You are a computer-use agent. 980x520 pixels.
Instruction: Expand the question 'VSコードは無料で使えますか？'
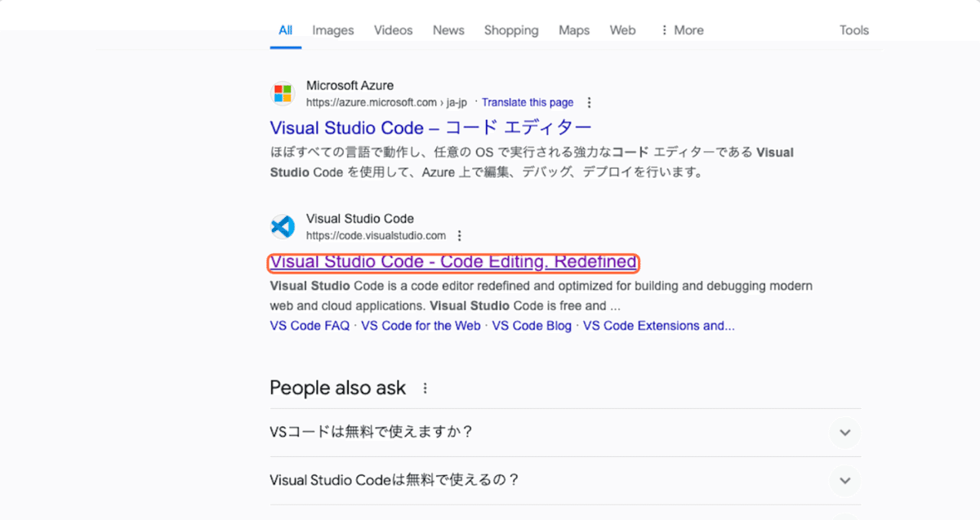844,433
